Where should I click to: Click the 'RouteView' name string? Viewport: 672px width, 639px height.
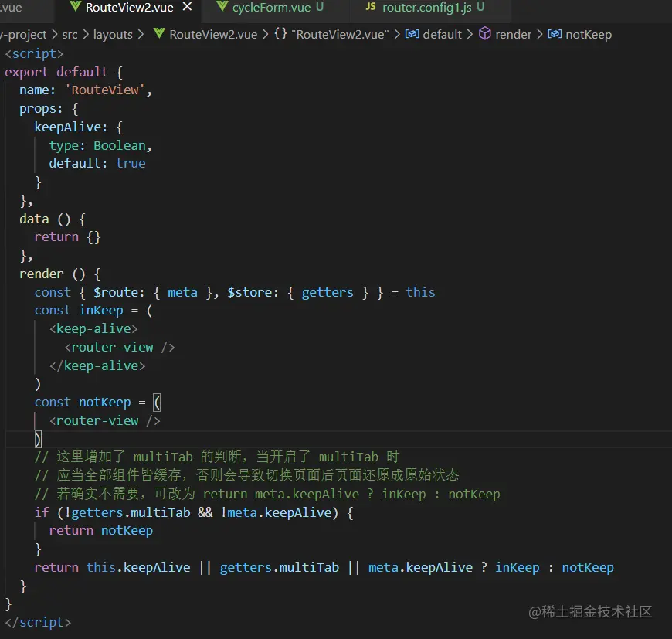[105, 90]
